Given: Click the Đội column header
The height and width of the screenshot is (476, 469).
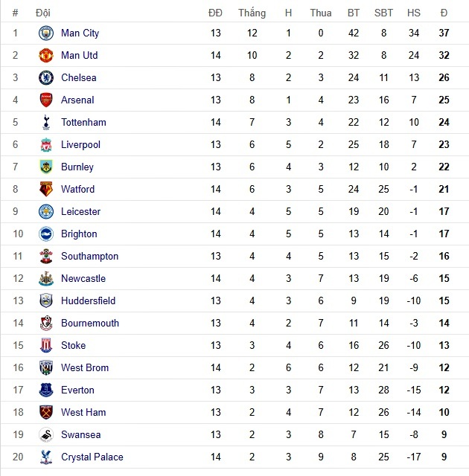Looking at the screenshot, I should pyautogui.click(x=42, y=13).
